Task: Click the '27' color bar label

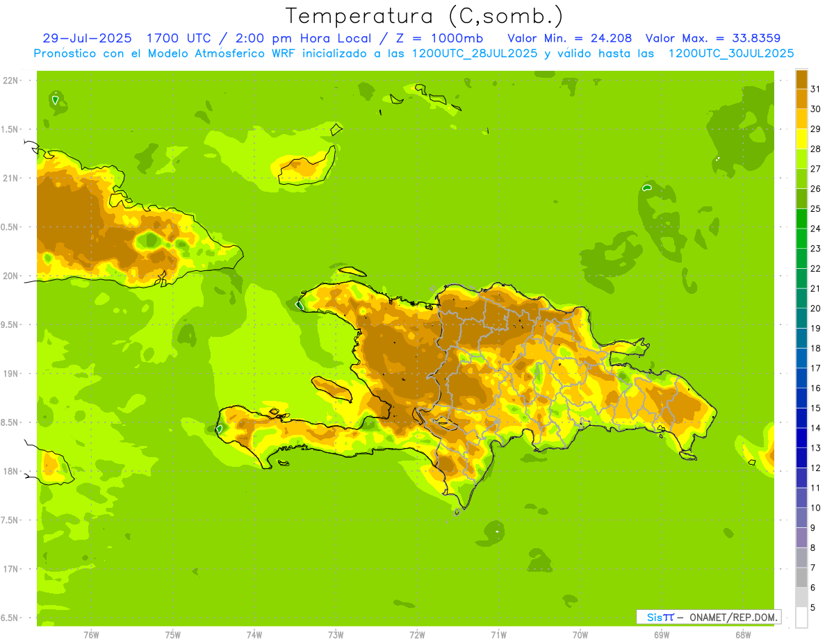Action: click(x=815, y=168)
